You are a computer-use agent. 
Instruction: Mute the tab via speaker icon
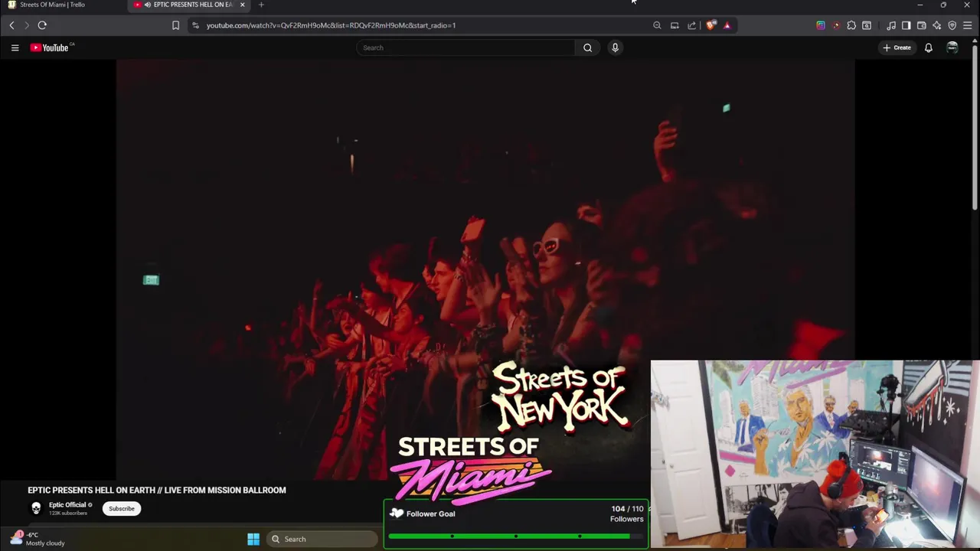click(147, 5)
